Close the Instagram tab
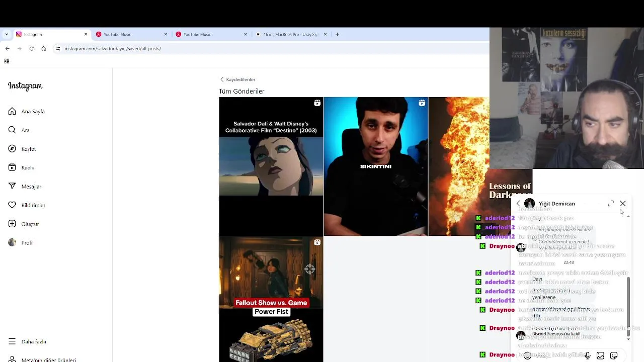The image size is (644, 362). (86, 34)
